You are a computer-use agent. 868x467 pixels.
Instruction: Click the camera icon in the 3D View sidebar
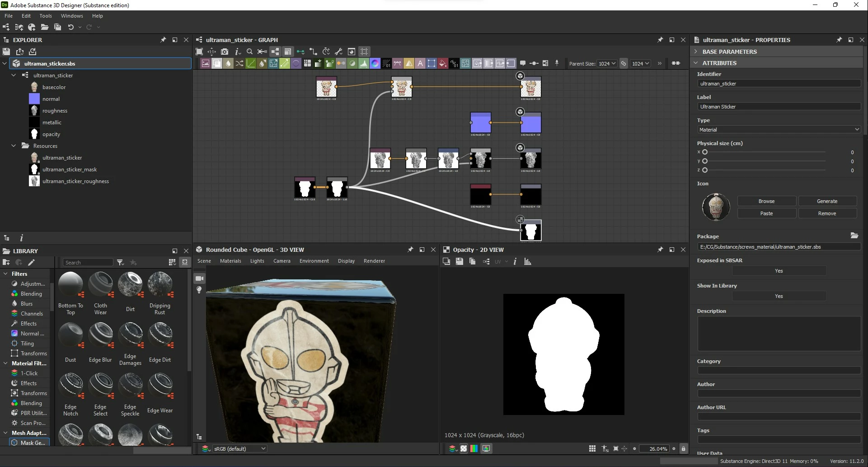tap(199, 278)
